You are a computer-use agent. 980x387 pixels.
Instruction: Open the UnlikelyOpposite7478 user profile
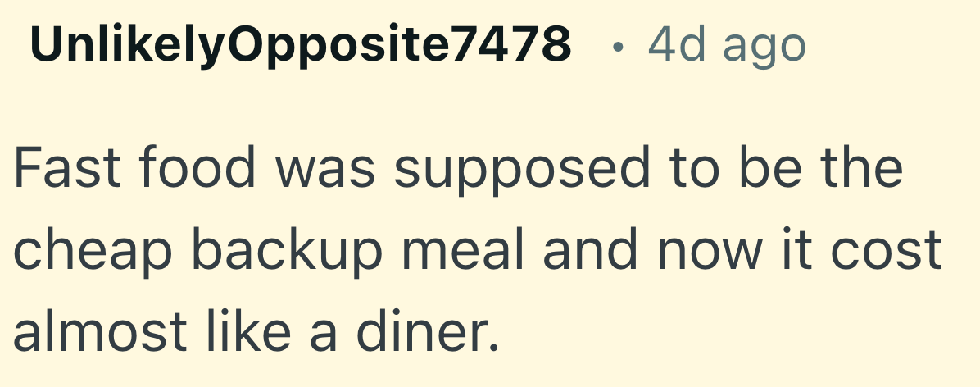pos(300,45)
